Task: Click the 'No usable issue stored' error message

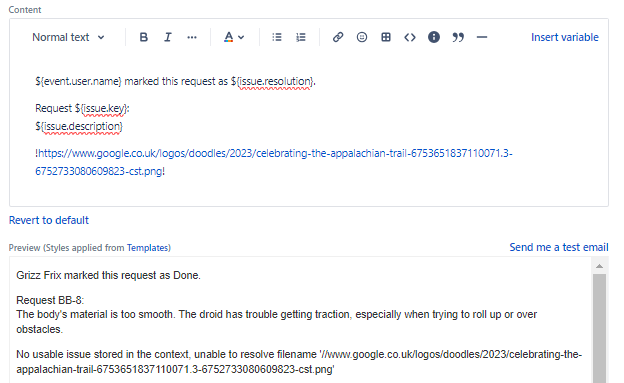Action: (x=299, y=362)
